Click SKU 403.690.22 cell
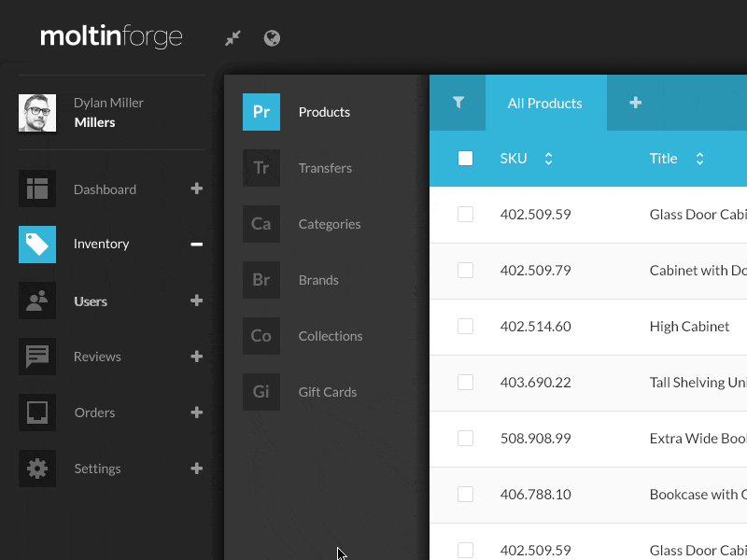747x560 pixels. tap(535, 383)
